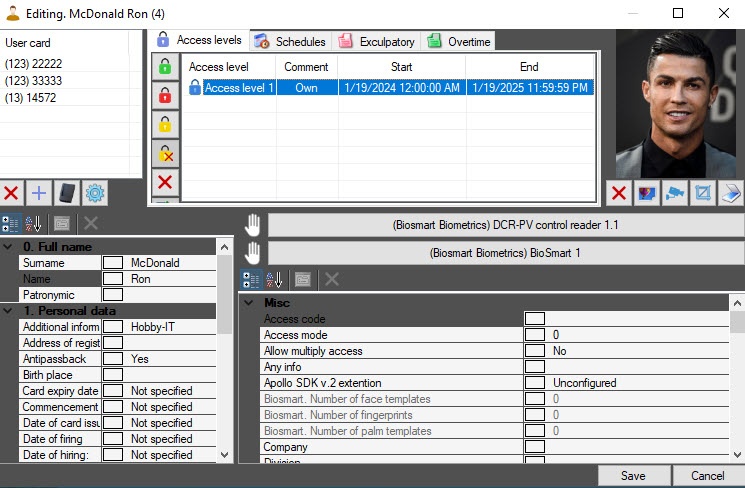745x488 pixels.
Task: Click the left property grid scroll up arrow
Action: (x=225, y=247)
